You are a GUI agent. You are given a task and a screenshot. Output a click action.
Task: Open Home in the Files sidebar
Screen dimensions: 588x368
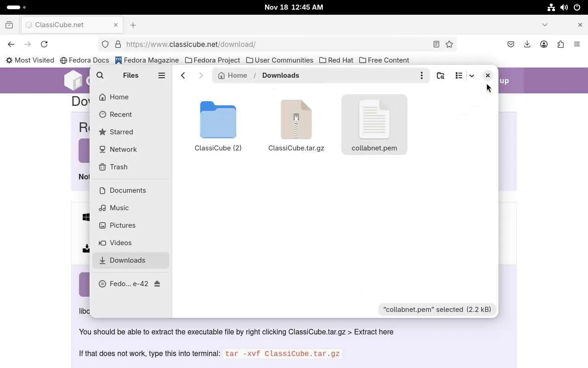131,97
